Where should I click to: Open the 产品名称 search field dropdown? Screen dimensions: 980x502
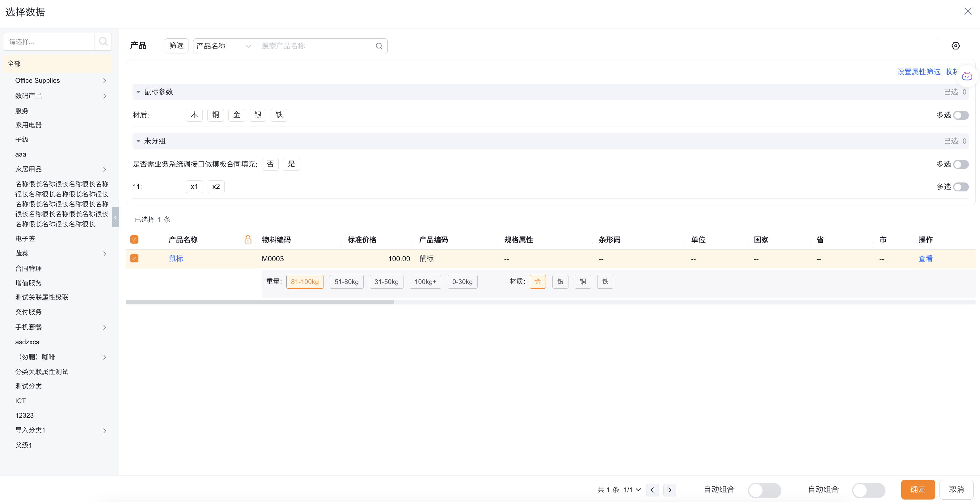(223, 46)
